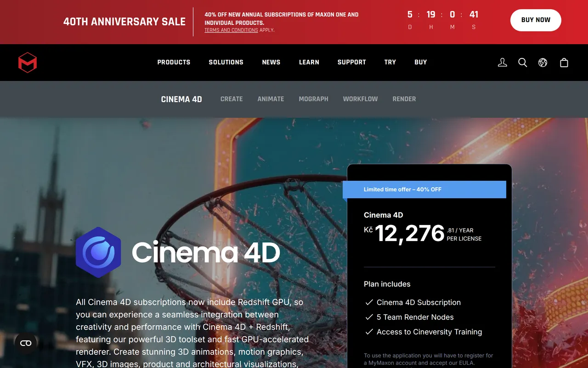Switch to the Create section
This screenshot has height=368, width=588.
coord(232,99)
